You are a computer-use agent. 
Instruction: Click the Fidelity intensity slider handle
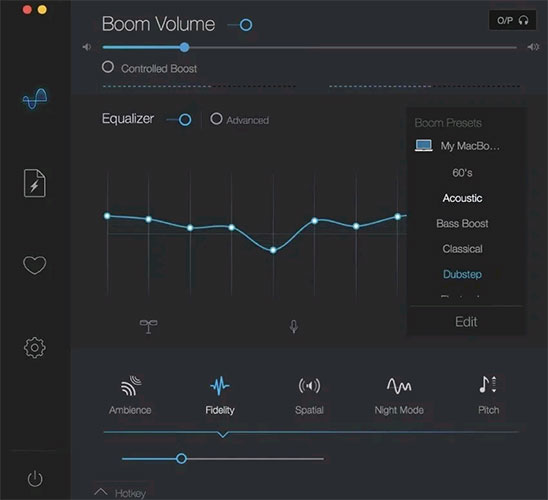coord(181,458)
